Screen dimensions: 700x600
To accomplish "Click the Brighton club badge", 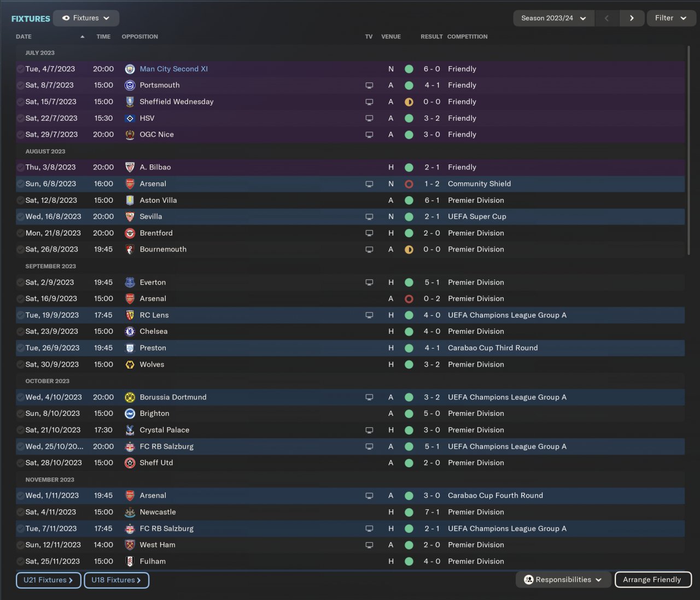I will point(130,414).
